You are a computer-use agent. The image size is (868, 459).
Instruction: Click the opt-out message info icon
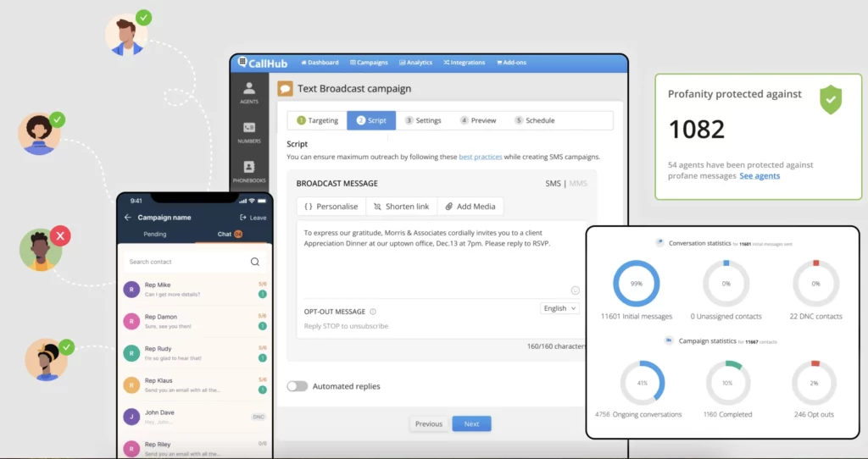373,312
